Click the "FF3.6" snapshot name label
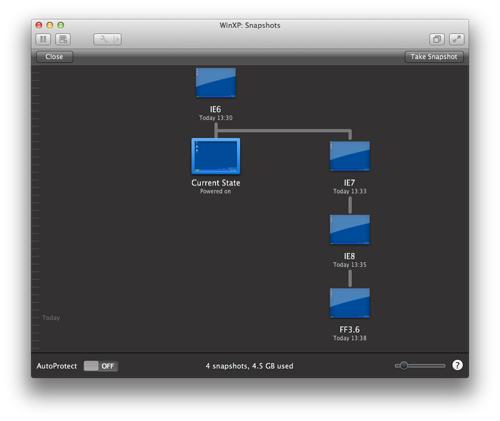The height and width of the screenshot is (421, 500). point(349,330)
